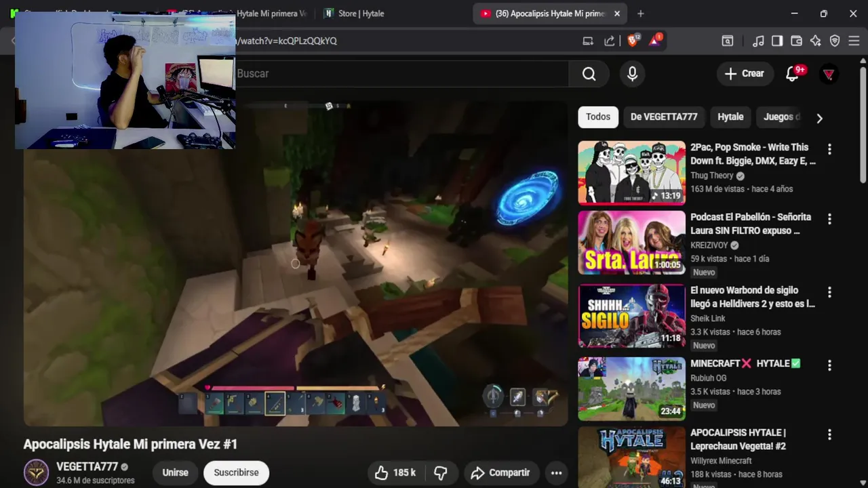Click install app icon in address bar
This screenshot has height=488, width=868.
(588, 41)
